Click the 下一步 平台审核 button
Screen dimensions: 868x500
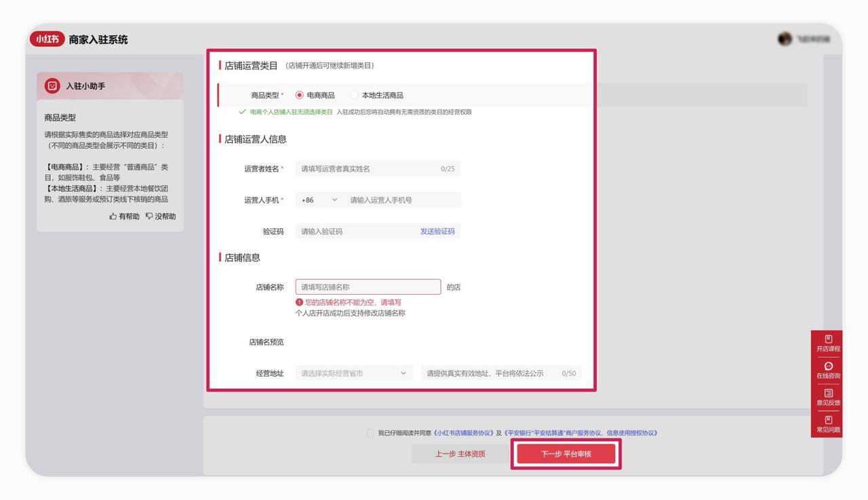click(x=566, y=454)
